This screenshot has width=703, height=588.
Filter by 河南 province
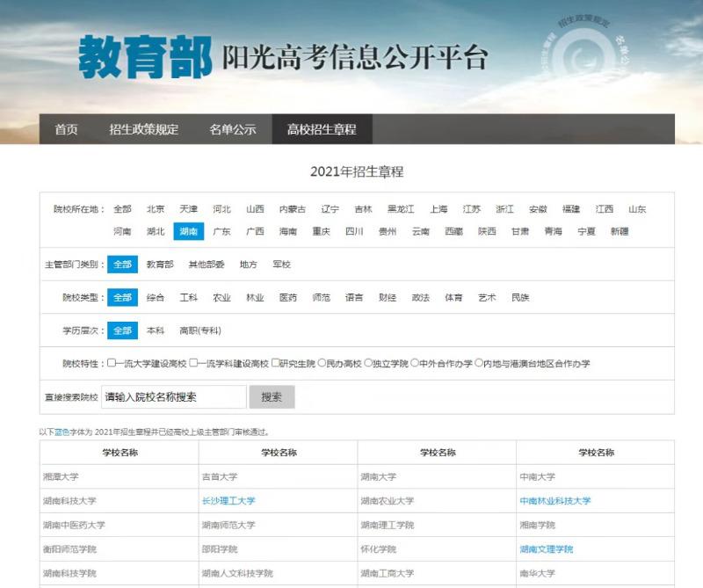tap(122, 231)
